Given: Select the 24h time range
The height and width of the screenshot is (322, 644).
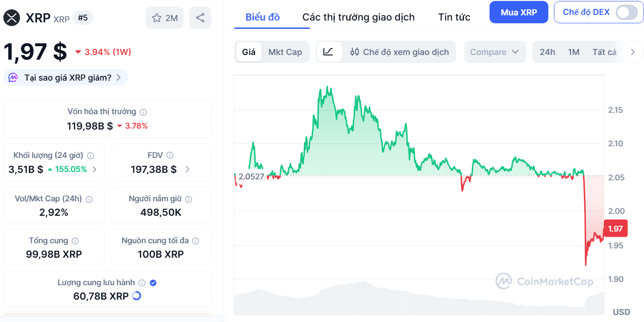Looking at the screenshot, I should pos(547,52).
